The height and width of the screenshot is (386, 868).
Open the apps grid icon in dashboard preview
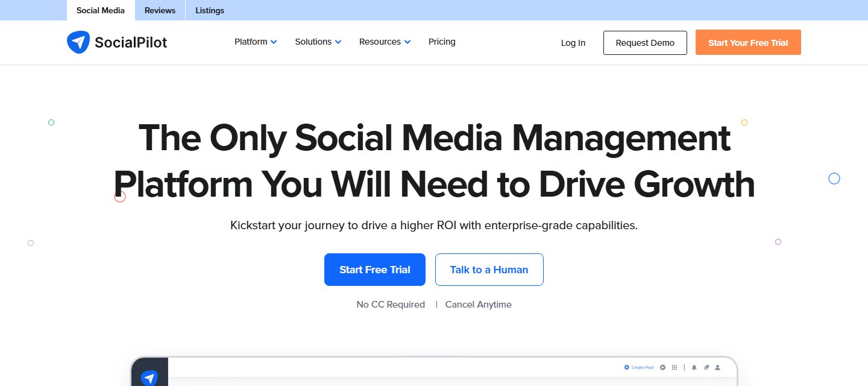click(675, 367)
